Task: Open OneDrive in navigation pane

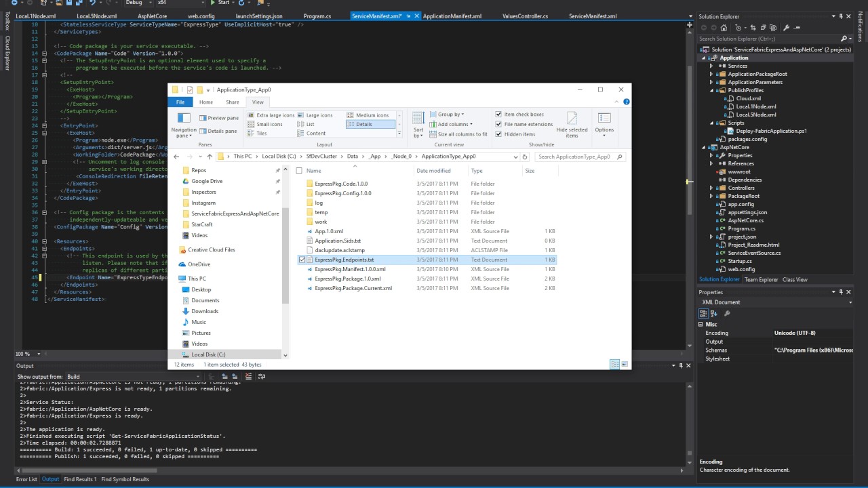Action: tap(199, 264)
